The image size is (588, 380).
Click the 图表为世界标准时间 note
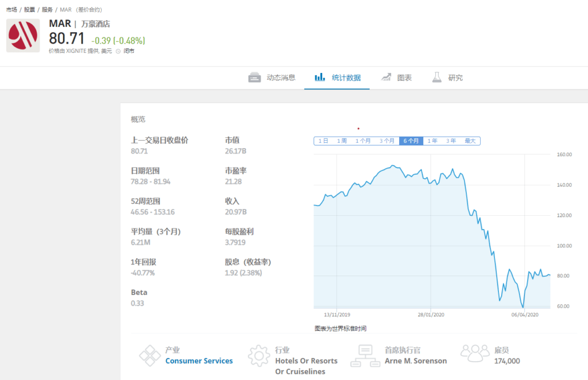click(341, 328)
